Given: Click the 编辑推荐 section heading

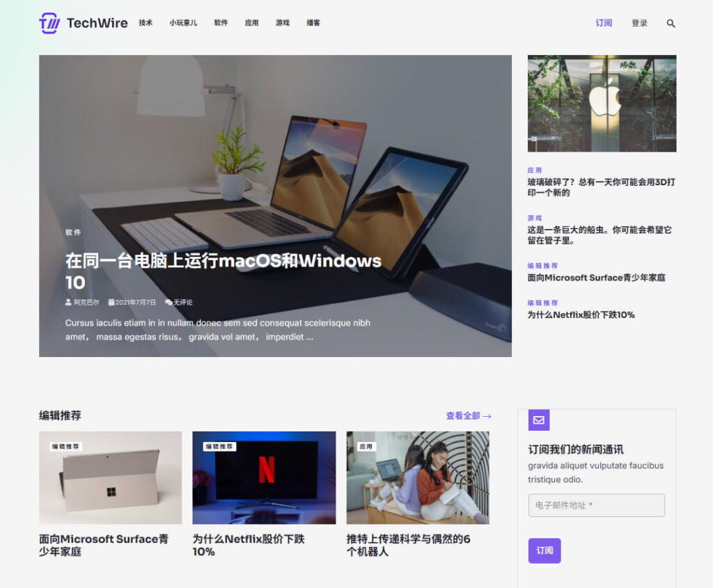Looking at the screenshot, I should (60, 415).
